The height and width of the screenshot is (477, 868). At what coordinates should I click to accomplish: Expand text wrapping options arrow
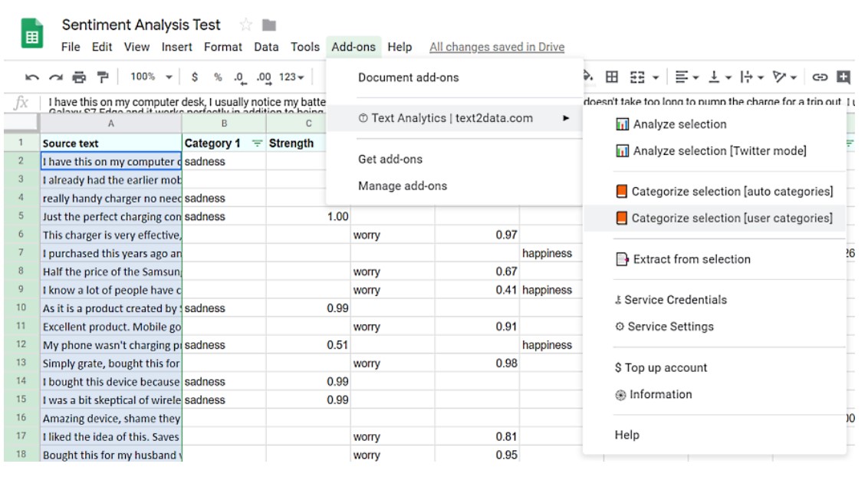[761, 77]
